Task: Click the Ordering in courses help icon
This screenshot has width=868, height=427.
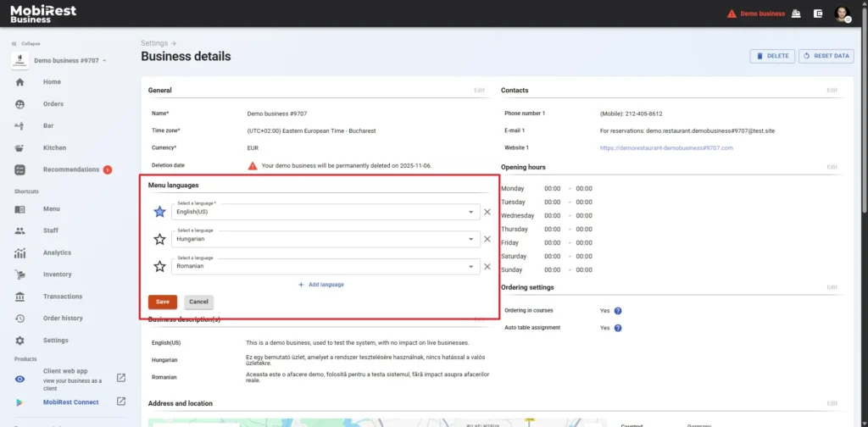Action: [x=618, y=311]
